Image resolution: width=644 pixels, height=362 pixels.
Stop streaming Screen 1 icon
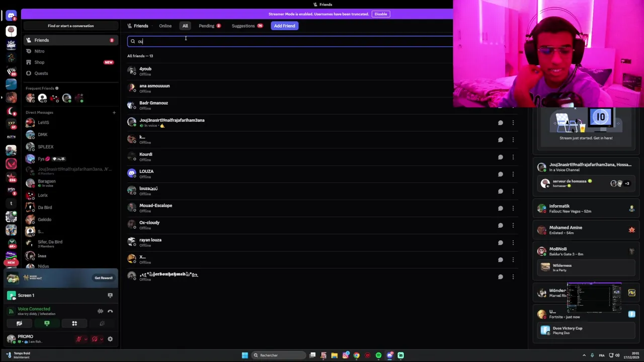point(110,295)
